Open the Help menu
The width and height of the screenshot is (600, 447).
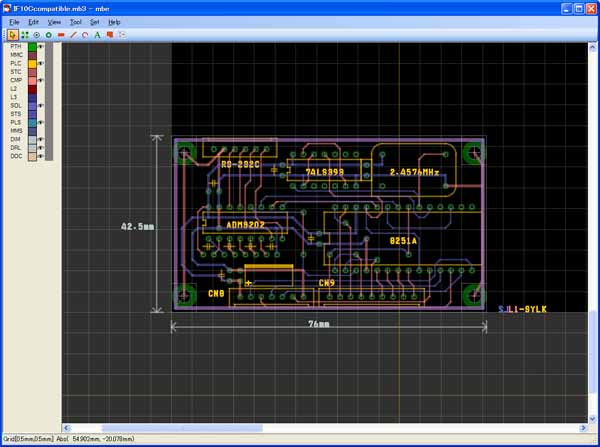pos(114,22)
